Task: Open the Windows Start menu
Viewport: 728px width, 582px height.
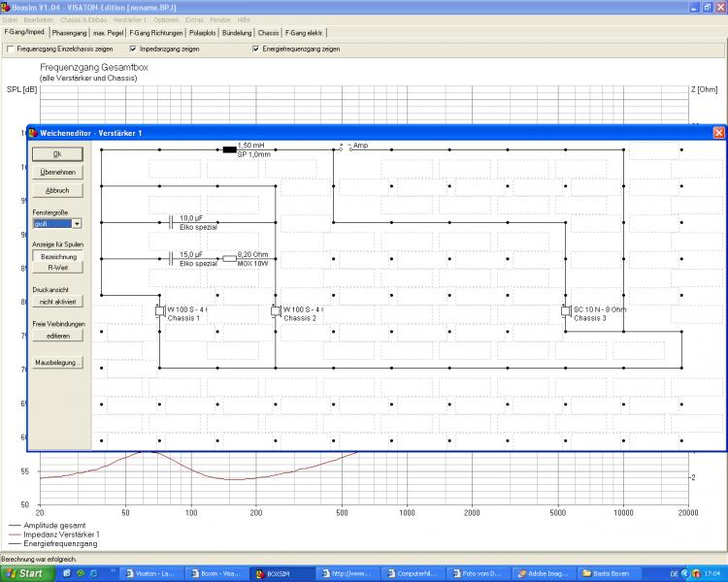Action: (x=24, y=573)
